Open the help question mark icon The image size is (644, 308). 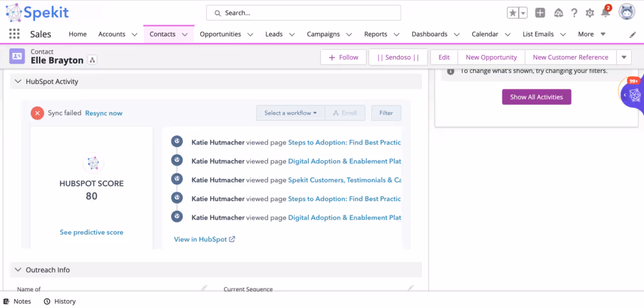click(x=575, y=13)
